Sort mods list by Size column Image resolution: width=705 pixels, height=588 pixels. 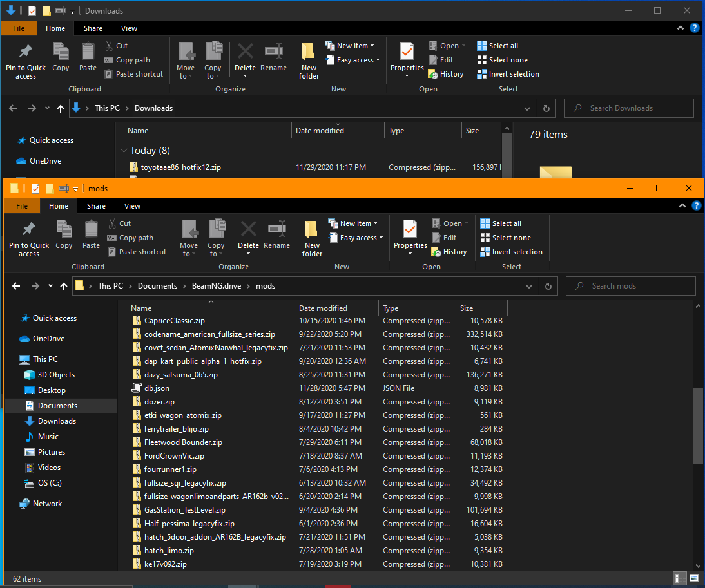[x=481, y=308]
